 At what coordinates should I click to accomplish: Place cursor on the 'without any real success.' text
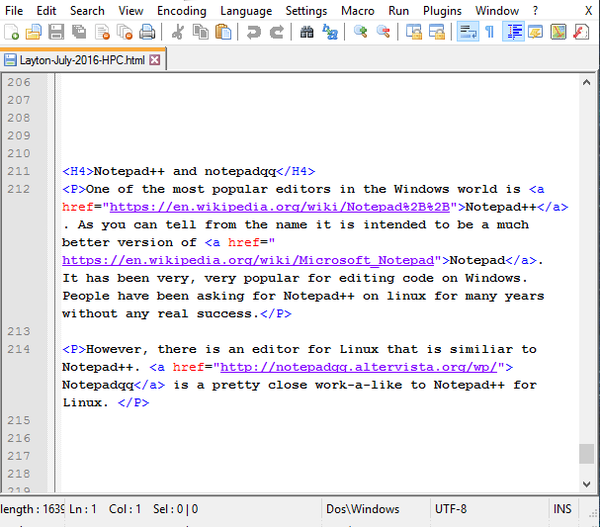tap(161, 314)
